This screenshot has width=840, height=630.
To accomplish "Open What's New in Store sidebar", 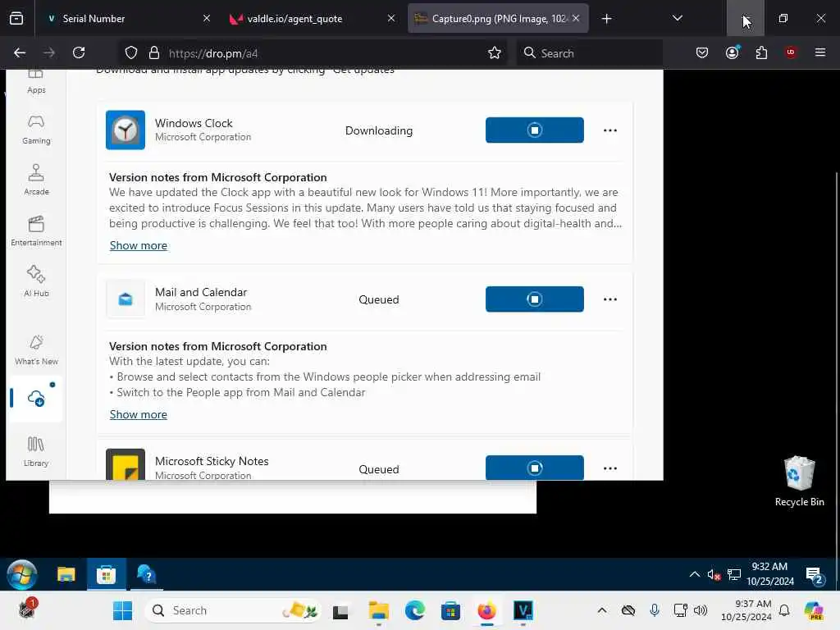I will tap(36, 349).
